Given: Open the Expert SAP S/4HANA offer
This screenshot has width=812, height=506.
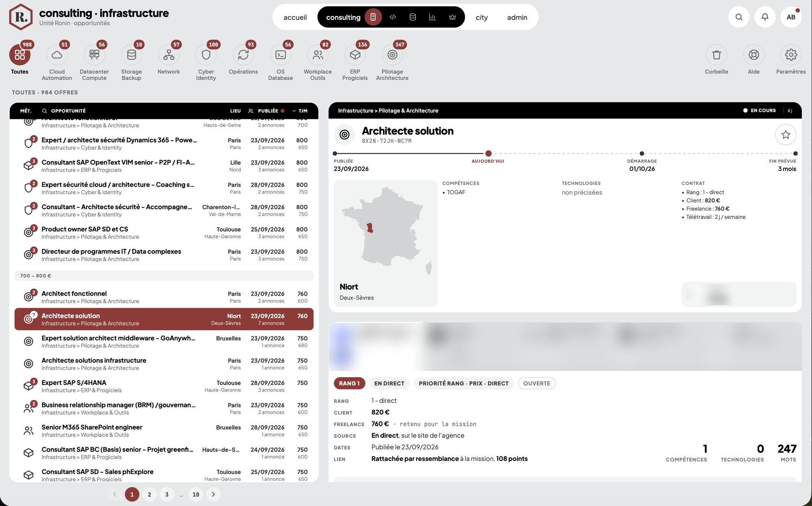Looking at the screenshot, I should click(x=164, y=386).
